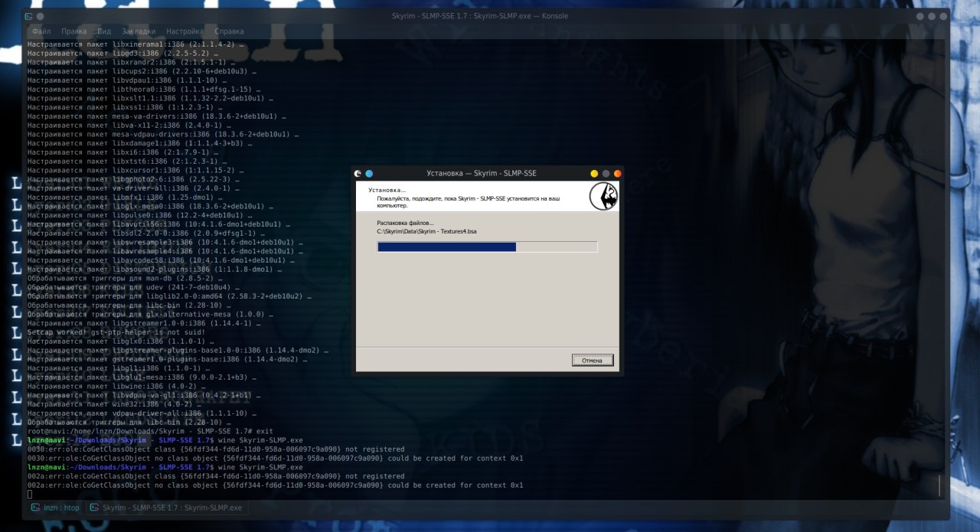Open the Справка menu in Konsole
The image size is (980, 532).
(229, 31)
